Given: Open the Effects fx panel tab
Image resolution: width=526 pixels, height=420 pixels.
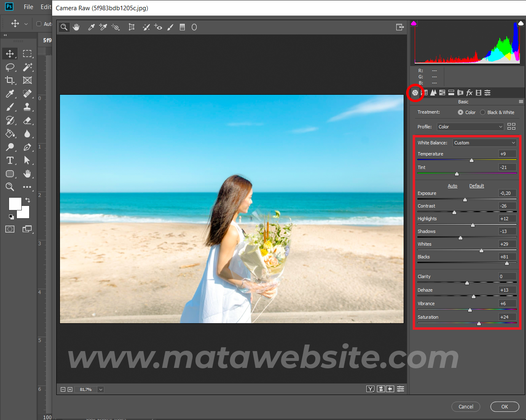Looking at the screenshot, I should point(469,93).
